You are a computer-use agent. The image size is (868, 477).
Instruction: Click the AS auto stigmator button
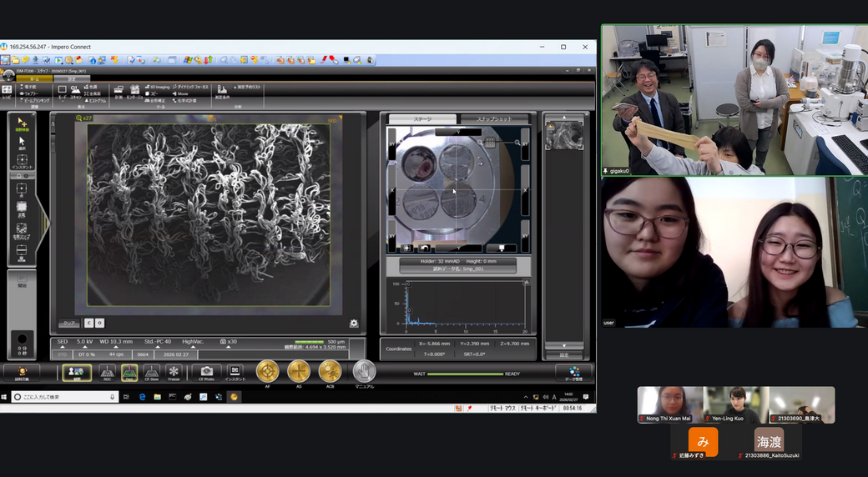tap(299, 371)
